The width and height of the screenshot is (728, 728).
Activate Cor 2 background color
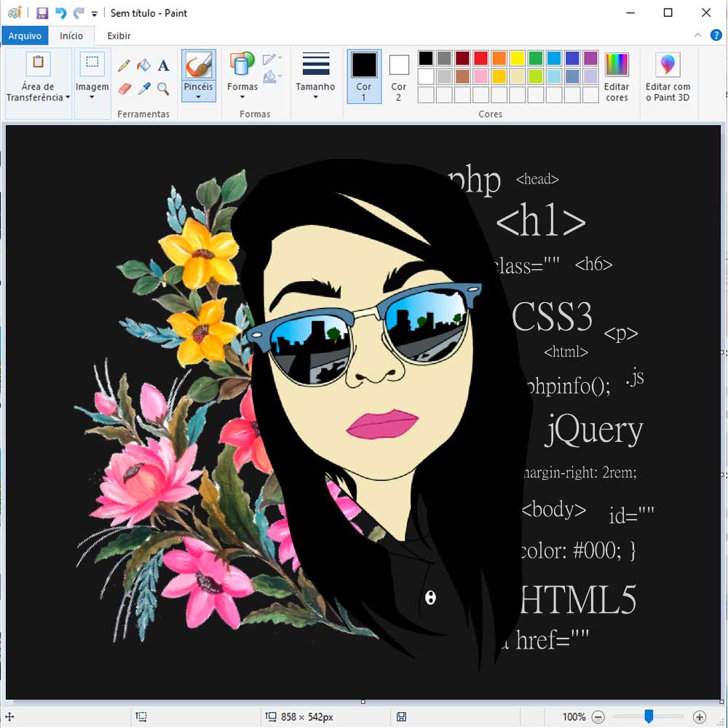pos(398,76)
